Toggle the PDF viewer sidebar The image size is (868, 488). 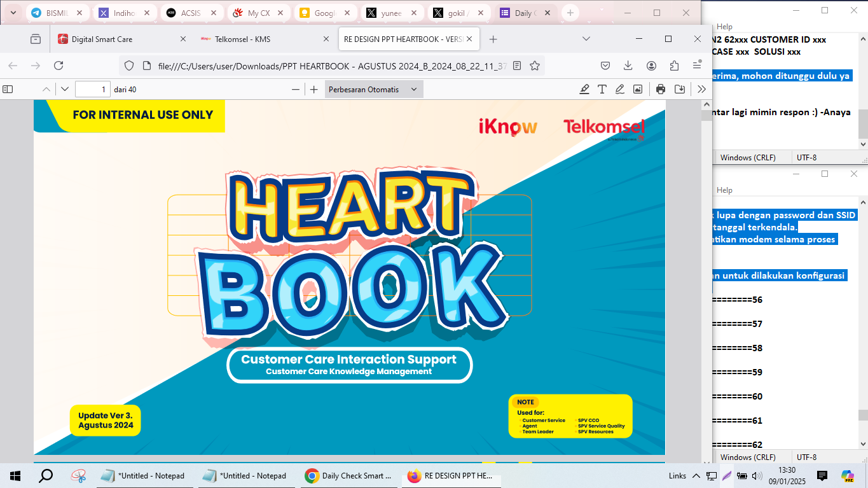[8, 90]
